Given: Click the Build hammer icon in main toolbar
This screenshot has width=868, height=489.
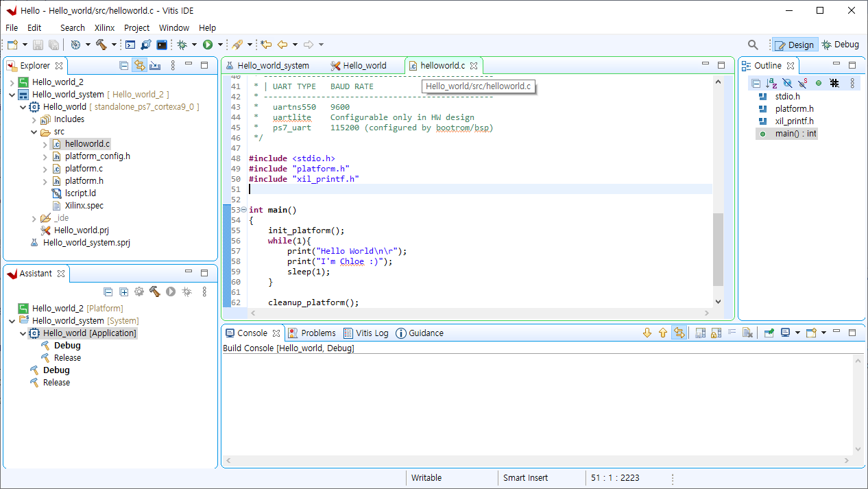Looking at the screenshot, I should (101, 45).
